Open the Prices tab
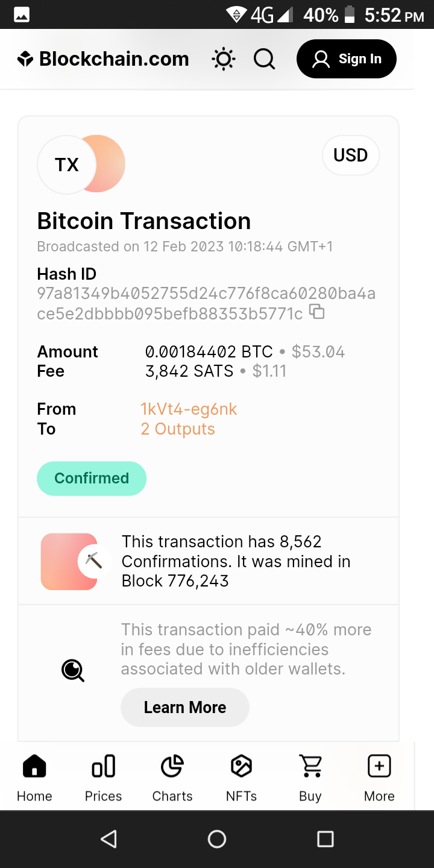Screen dimensions: 434x868 tap(103, 778)
